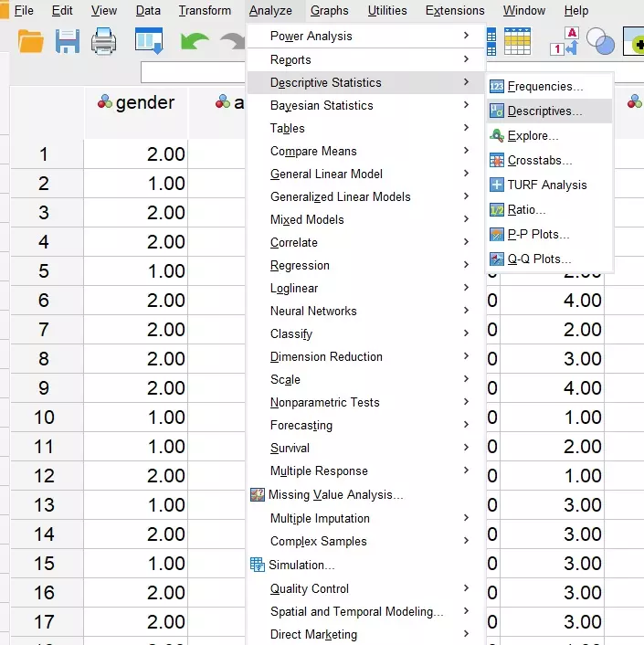Screen dimensions: 644x645
Task: Click the Value Labels icon with letter A
Action: coord(565,41)
